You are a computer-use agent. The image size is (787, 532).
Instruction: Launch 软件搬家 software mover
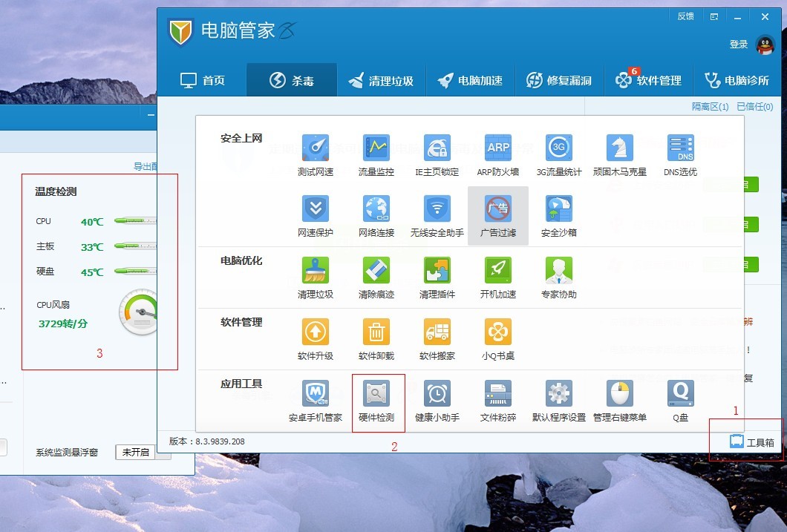(x=437, y=340)
